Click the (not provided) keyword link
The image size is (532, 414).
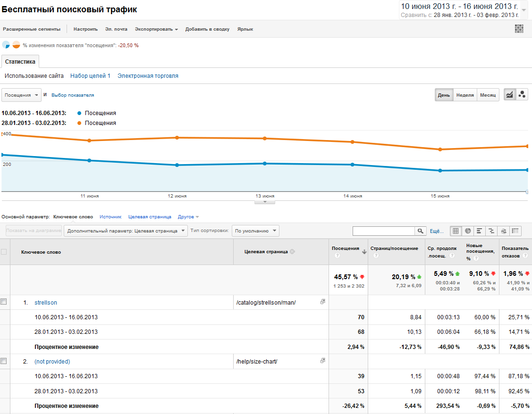(x=52, y=362)
